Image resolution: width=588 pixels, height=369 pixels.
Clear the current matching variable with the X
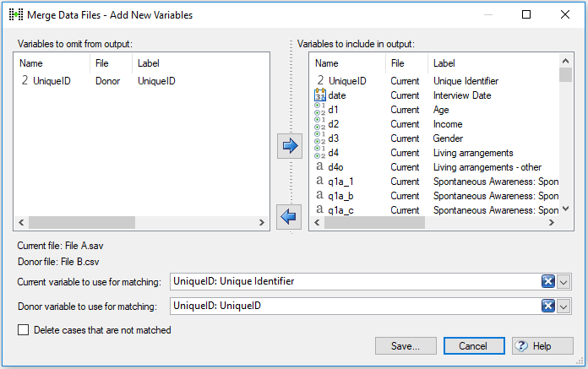[548, 281]
